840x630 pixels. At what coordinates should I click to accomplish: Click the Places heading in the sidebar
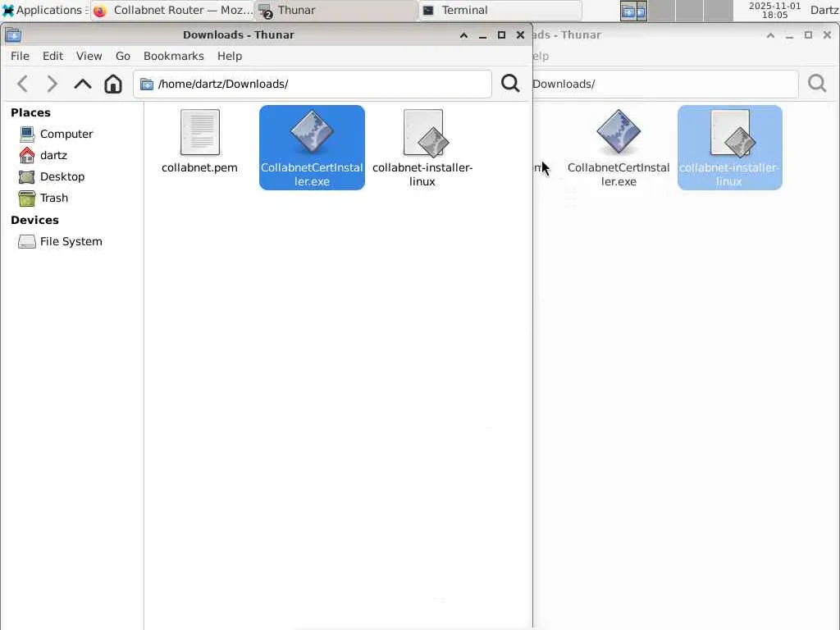(30, 112)
